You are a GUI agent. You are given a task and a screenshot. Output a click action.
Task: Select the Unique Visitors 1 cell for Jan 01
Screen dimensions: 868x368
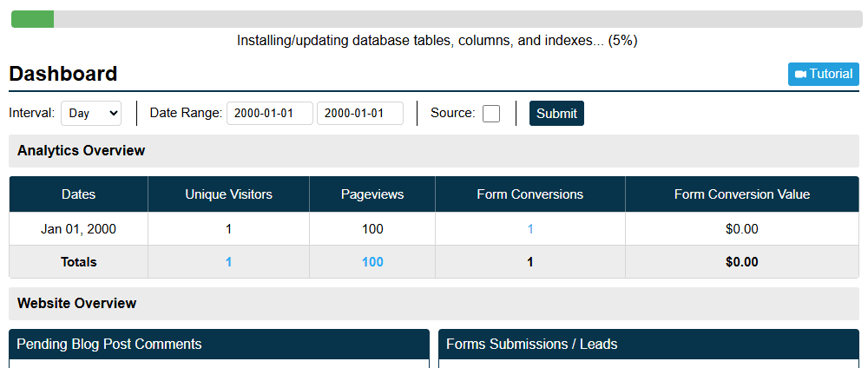click(x=228, y=229)
